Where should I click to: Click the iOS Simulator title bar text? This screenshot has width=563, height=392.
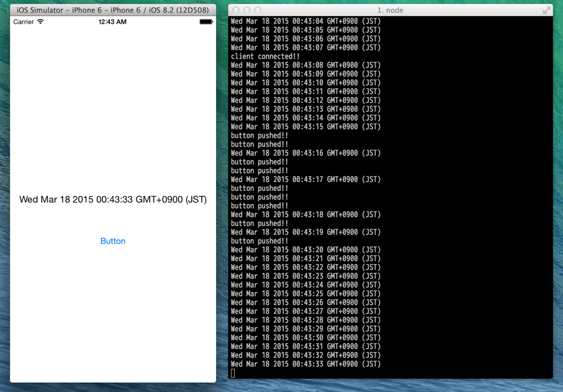(x=112, y=9)
